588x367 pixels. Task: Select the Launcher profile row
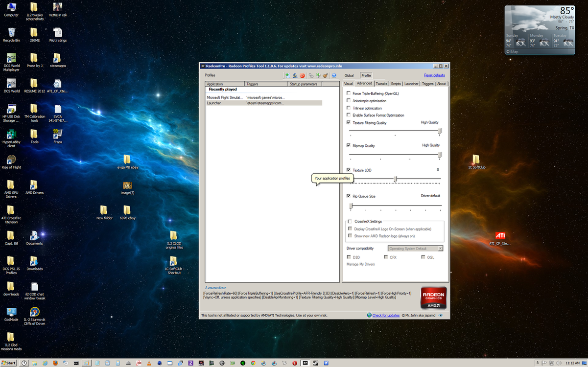click(264, 103)
